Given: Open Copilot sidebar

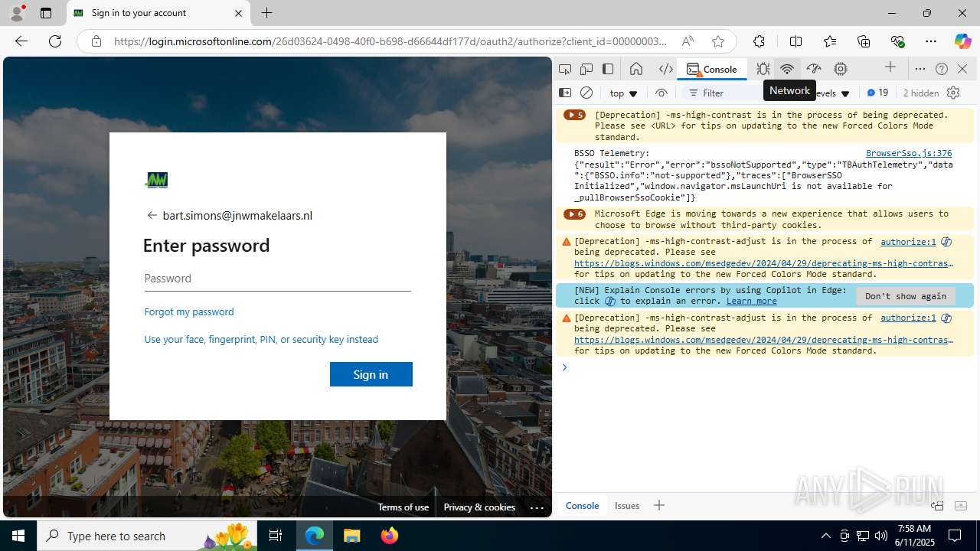Looking at the screenshot, I should point(962,41).
